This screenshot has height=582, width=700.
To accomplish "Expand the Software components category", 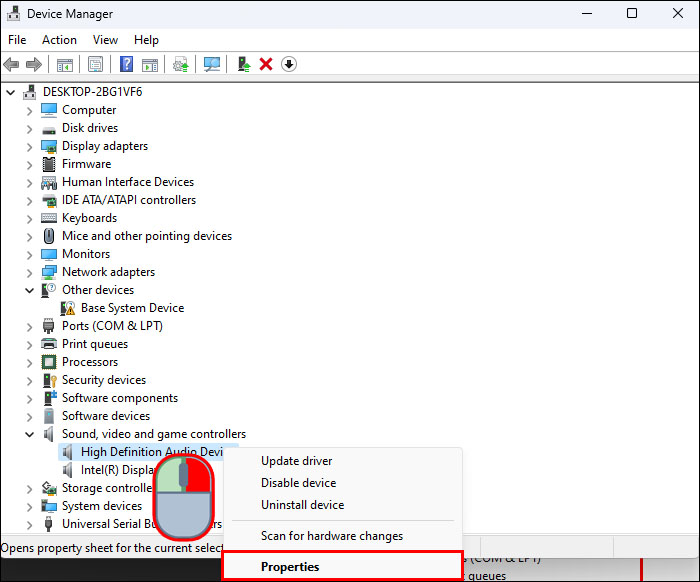I will pos(29,399).
